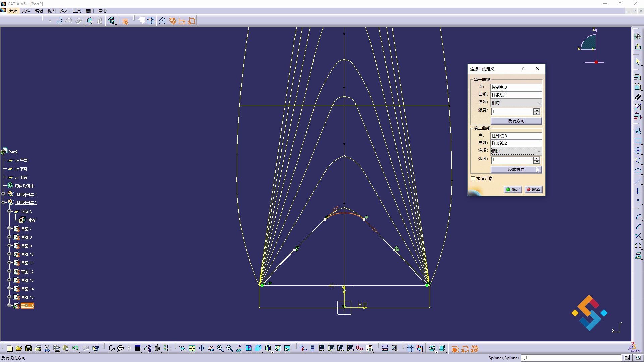644x362 pixels.
Task: Click first curve 反转方向 button
Action: pos(516,121)
